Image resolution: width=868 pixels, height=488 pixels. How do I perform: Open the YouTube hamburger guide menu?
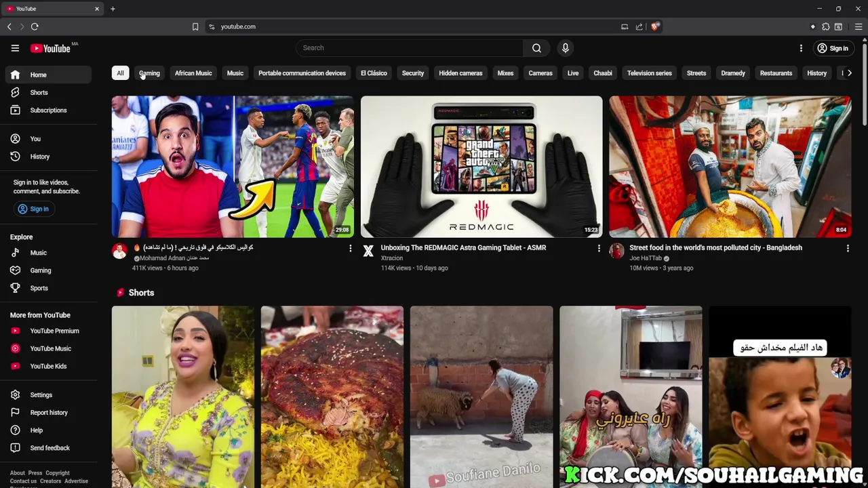[15, 48]
